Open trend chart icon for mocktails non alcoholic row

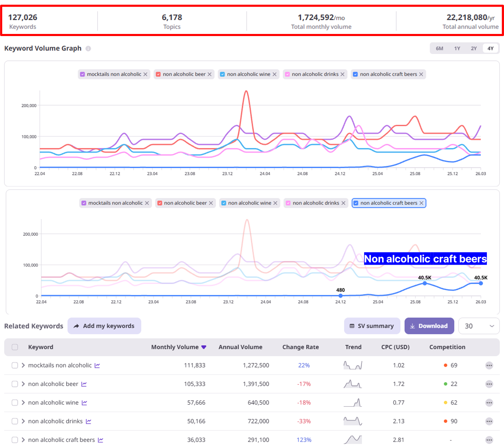[x=97, y=366]
